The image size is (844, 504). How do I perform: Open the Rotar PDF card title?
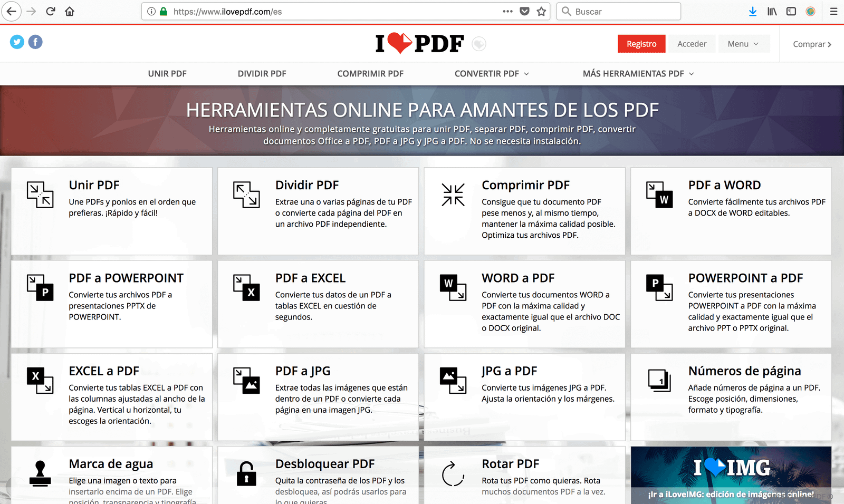[x=511, y=464]
